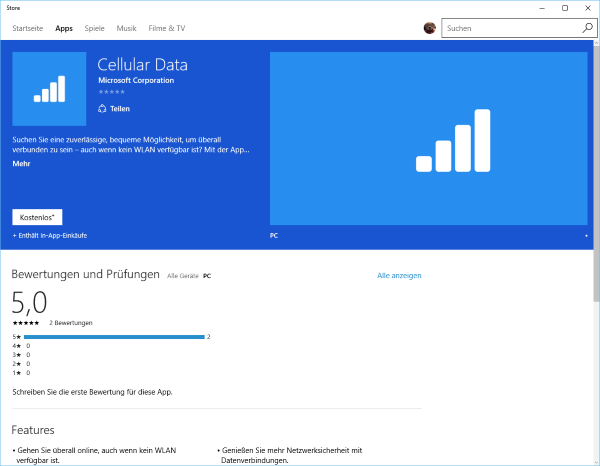Close the Store window

pos(588,8)
